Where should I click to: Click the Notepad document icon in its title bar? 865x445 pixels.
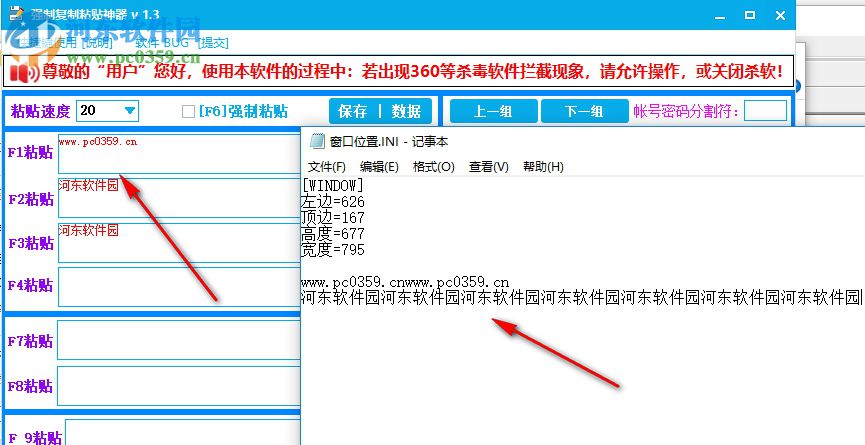[x=317, y=142]
